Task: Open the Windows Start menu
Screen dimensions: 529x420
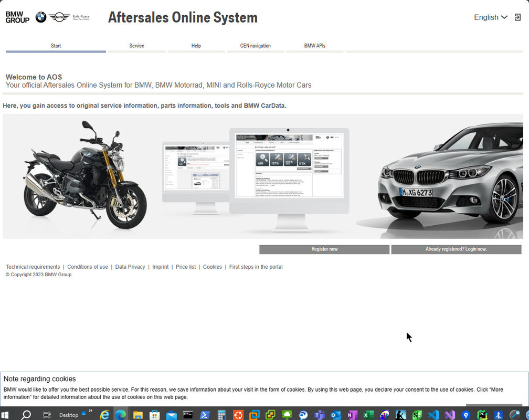Action: (5, 415)
